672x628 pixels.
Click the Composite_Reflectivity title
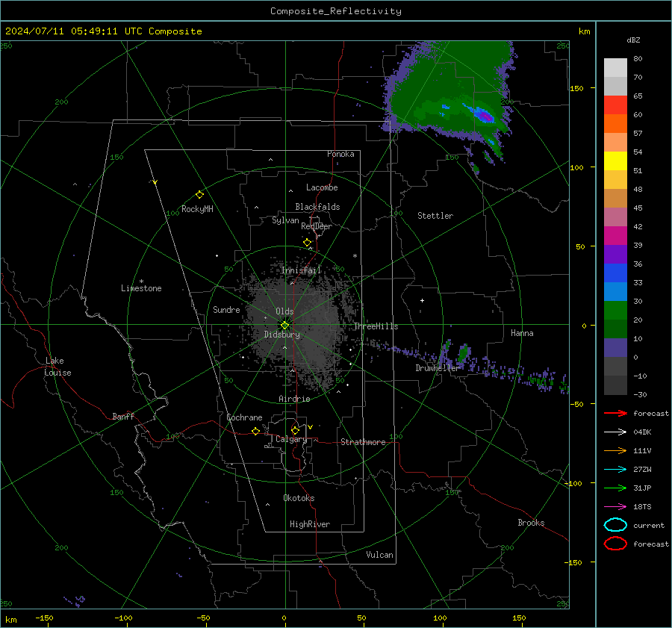click(x=336, y=11)
